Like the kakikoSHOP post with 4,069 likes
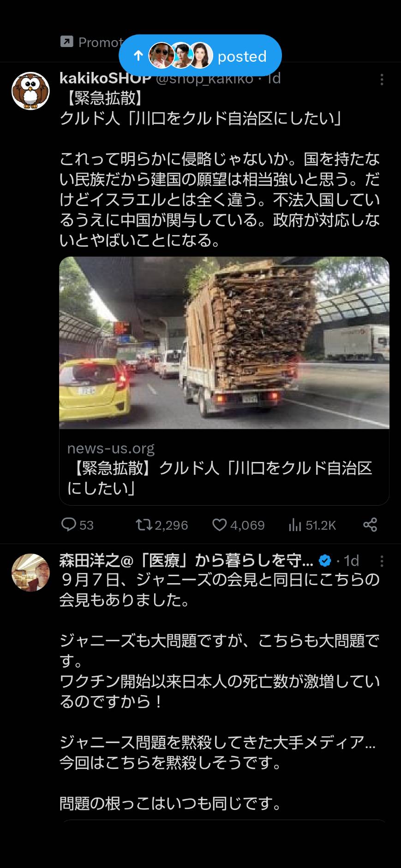401x868 pixels. click(x=219, y=525)
